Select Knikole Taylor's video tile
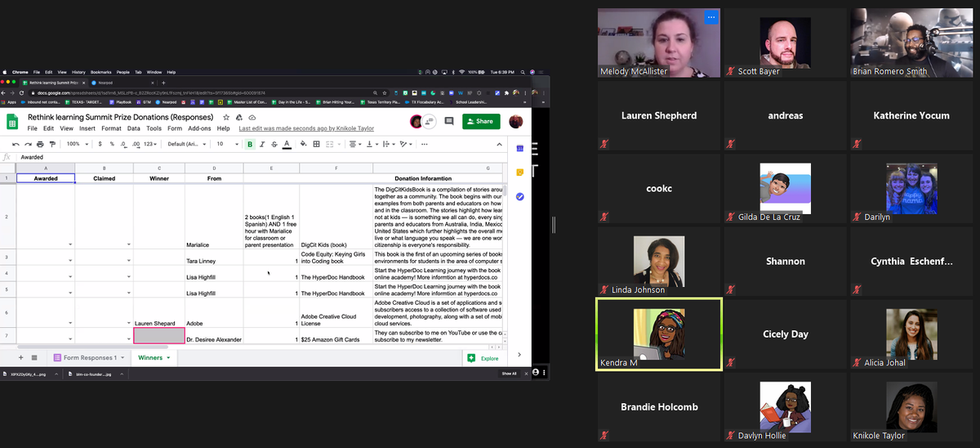980x448 pixels. [912, 407]
